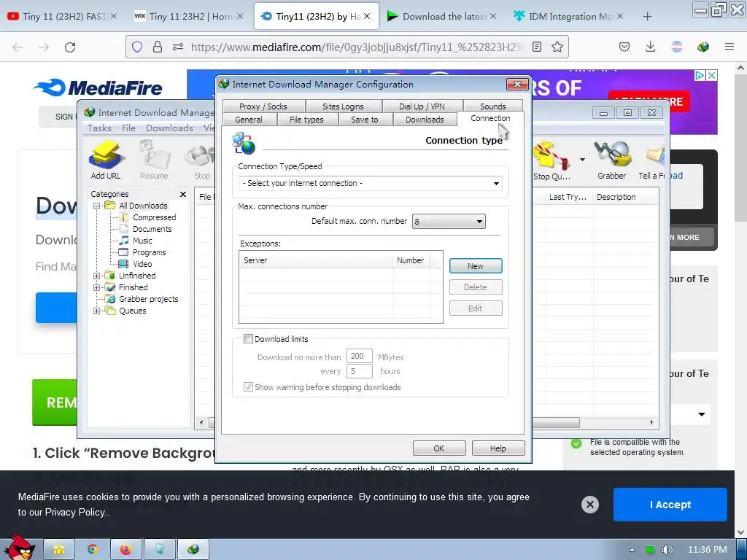Click volume speaker icon in tray
The width and height of the screenshot is (747, 560).
667,550
